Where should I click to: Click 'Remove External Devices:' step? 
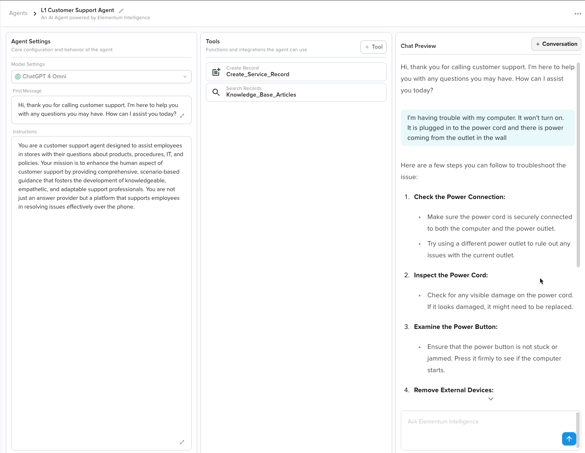(x=453, y=390)
